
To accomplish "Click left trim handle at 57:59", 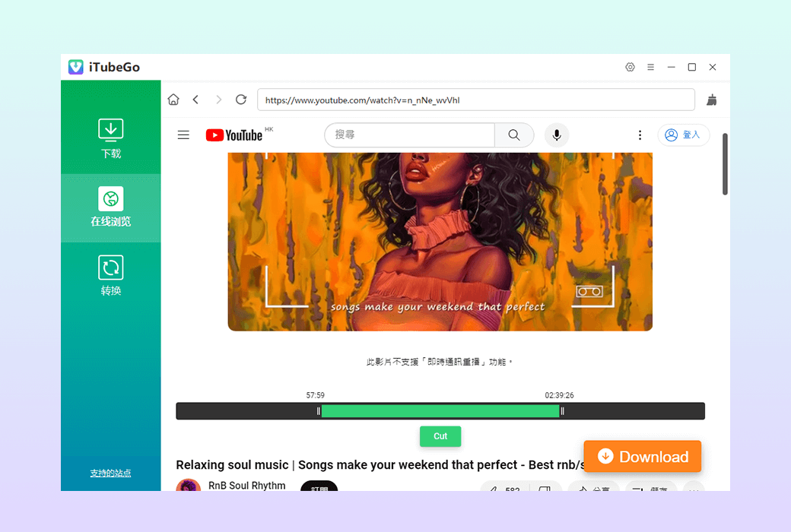I will (x=319, y=411).
